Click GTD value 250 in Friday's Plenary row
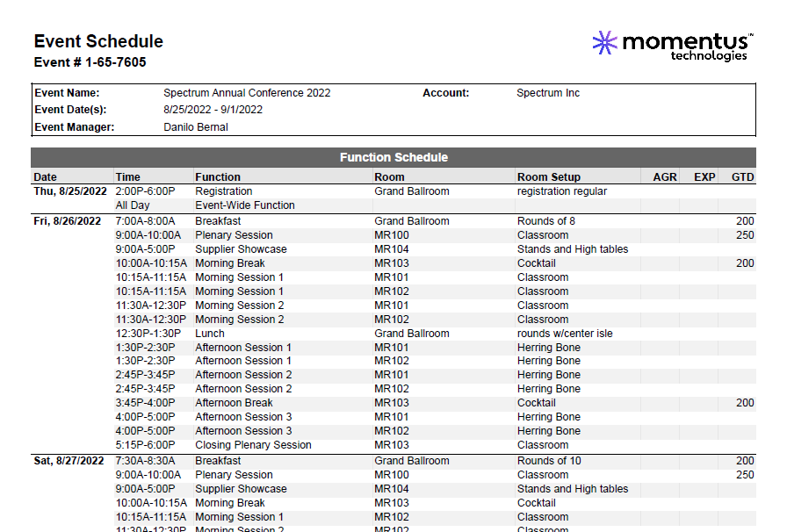 tap(745, 235)
